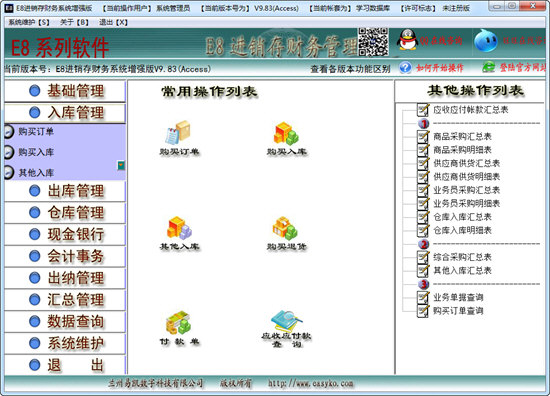Click the report icon beside 仓库入库汇总表
The width and height of the screenshot is (550, 396).
(x=423, y=217)
